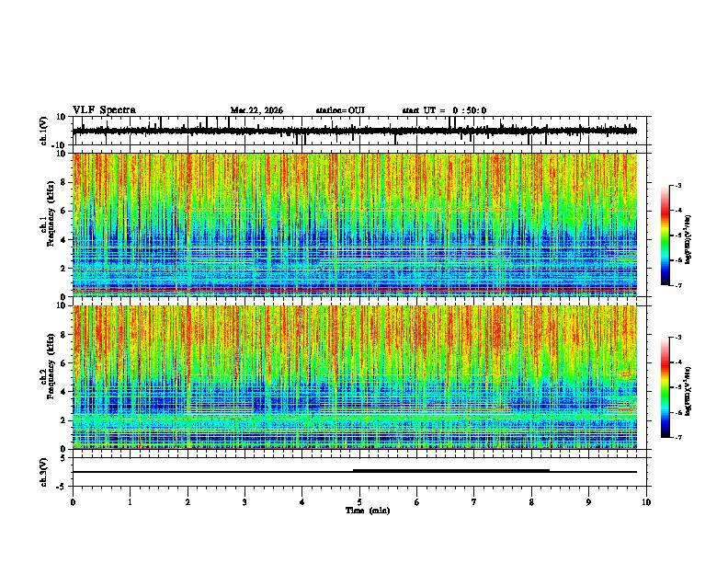Click the thick raised segment on ch.3 trace
728x563 pixels.
(x=451, y=471)
